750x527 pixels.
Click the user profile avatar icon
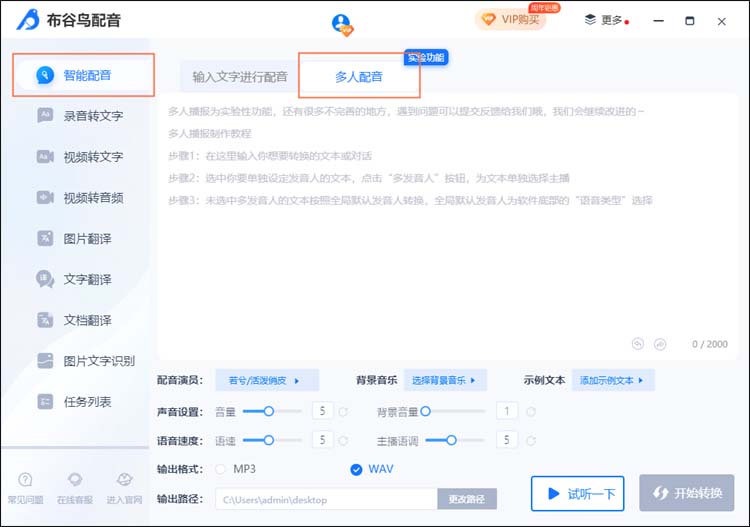(342, 23)
